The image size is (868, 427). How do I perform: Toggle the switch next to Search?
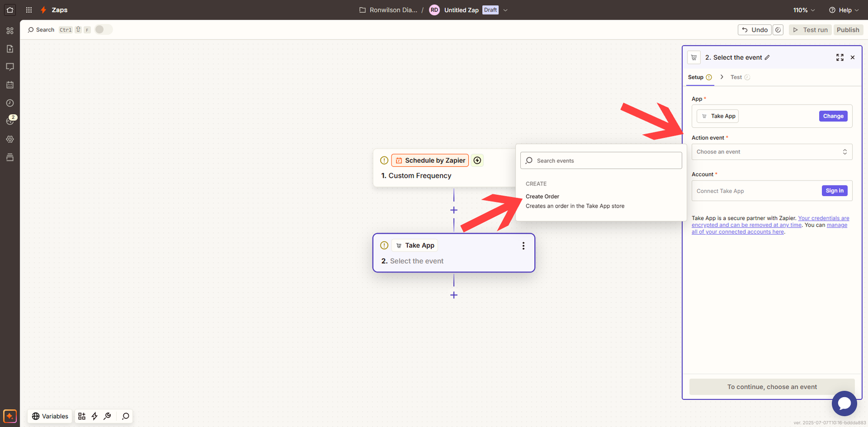point(103,30)
